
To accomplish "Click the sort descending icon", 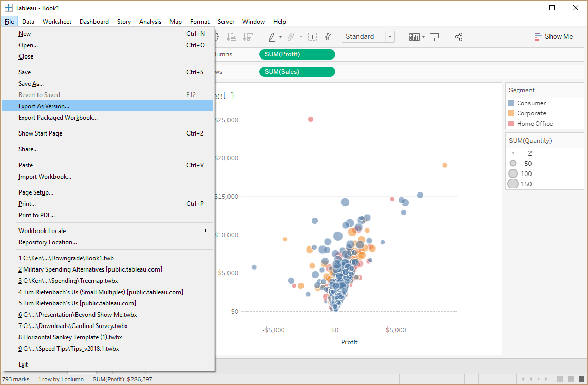I will [x=248, y=37].
